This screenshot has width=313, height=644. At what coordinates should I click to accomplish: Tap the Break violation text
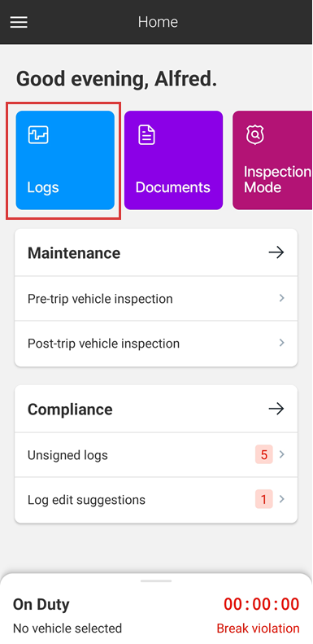[x=258, y=629]
